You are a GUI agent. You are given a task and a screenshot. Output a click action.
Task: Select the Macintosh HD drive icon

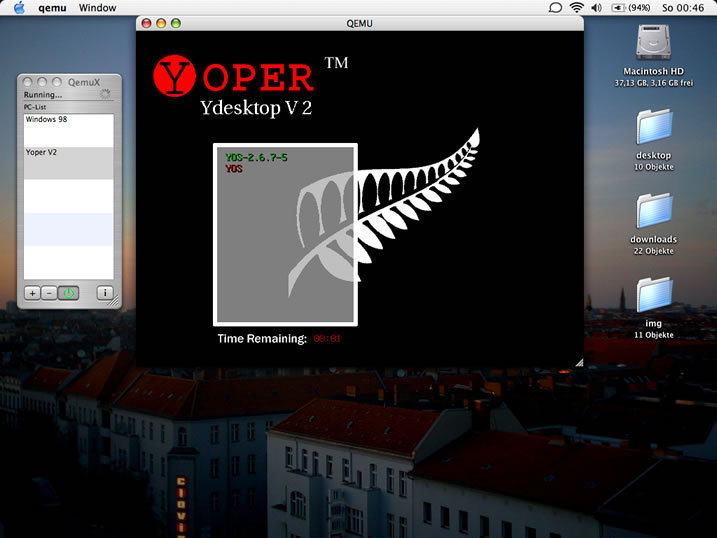click(653, 43)
